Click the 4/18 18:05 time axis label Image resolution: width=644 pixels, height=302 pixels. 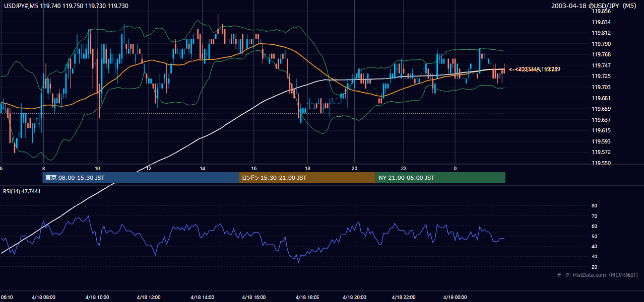[x=307, y=297]
